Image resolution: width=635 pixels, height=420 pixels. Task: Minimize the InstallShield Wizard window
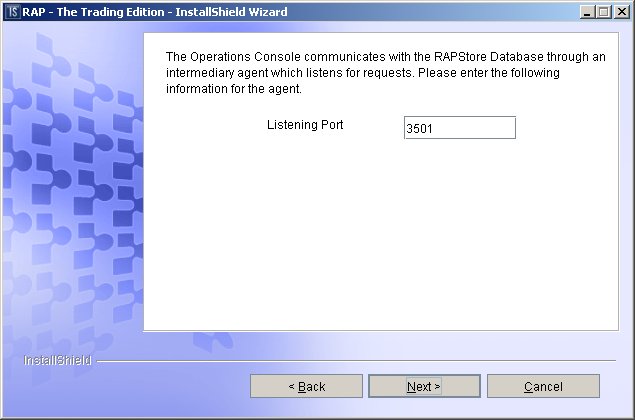click(x=587, y=12)
